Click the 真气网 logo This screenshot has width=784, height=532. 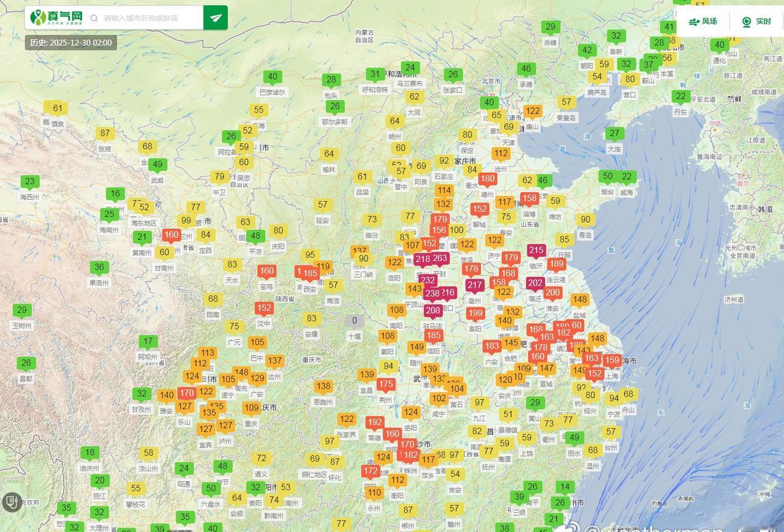56,18
